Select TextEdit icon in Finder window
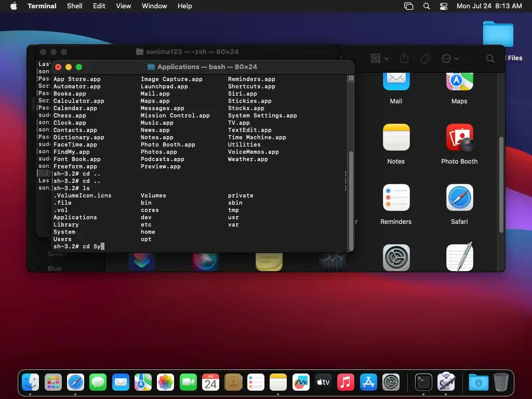Screen dimensions: 532x399 coord(459,257)
